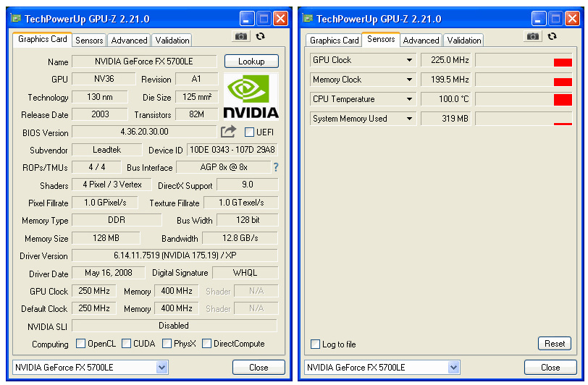Click Close button in left window
The width and height of the screenshot is (588, 385).
pos(259,368)
